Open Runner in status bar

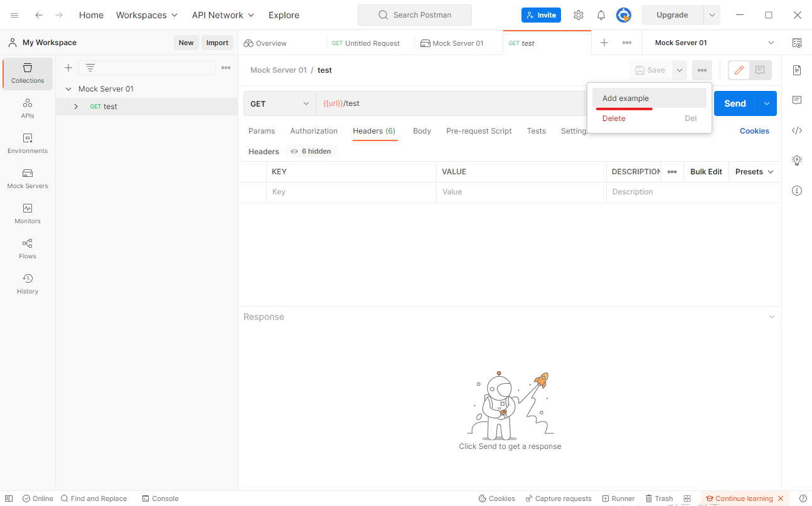[618, 498]
